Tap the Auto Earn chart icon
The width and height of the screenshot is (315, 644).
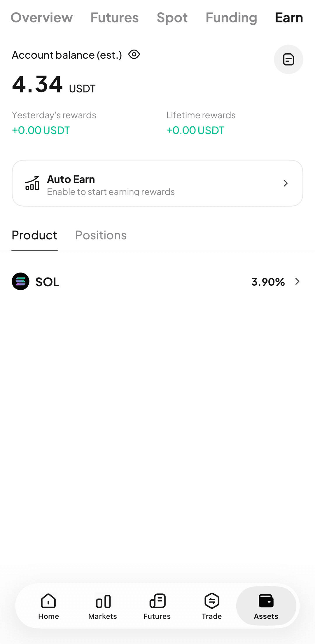point(32,183)
